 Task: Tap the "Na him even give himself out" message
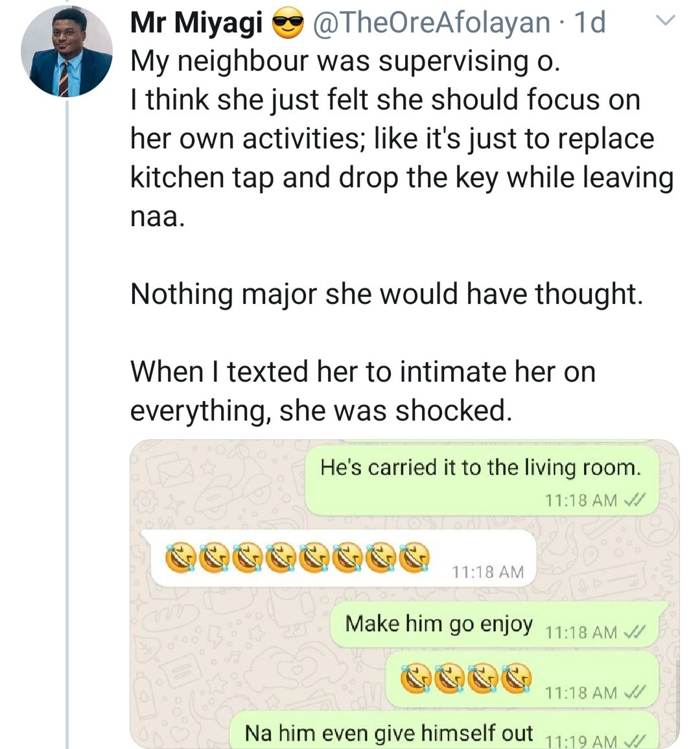coord(388,733)
